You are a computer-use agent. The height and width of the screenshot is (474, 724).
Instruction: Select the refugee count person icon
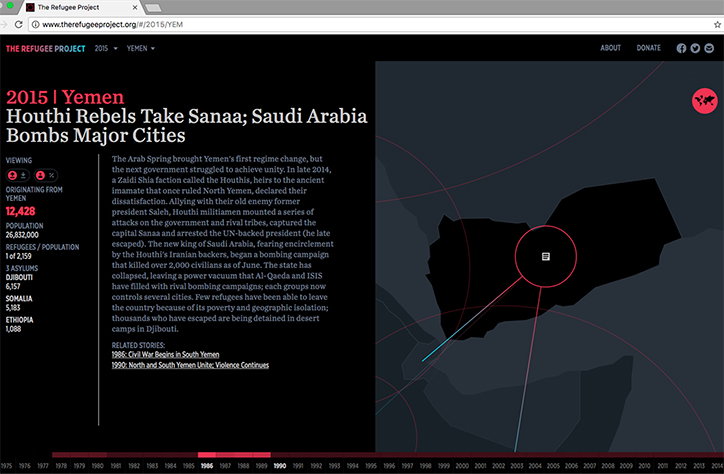[x=40, y=175]
